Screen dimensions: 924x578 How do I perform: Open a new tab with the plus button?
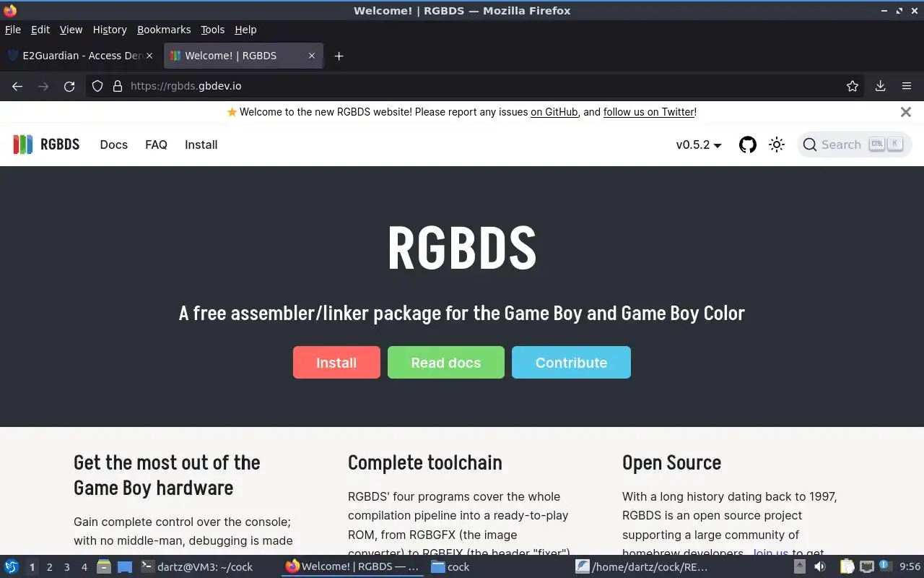pos(339,56)
